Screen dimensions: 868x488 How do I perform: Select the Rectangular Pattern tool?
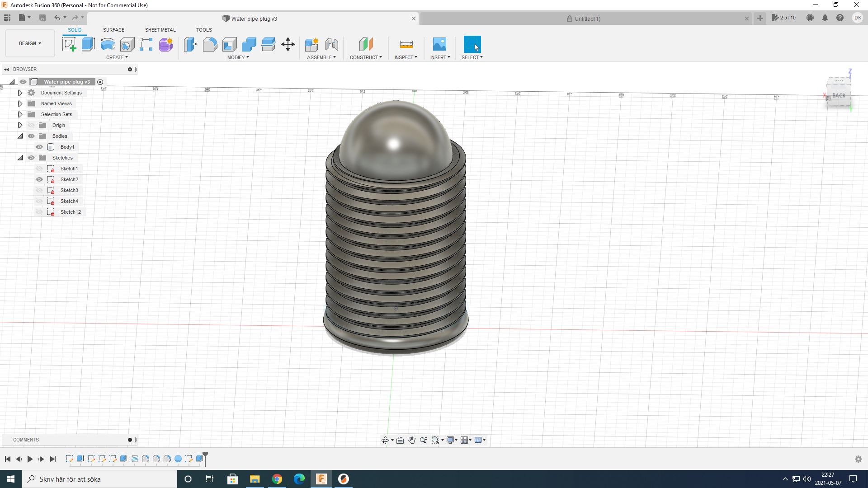pos(146,44)
